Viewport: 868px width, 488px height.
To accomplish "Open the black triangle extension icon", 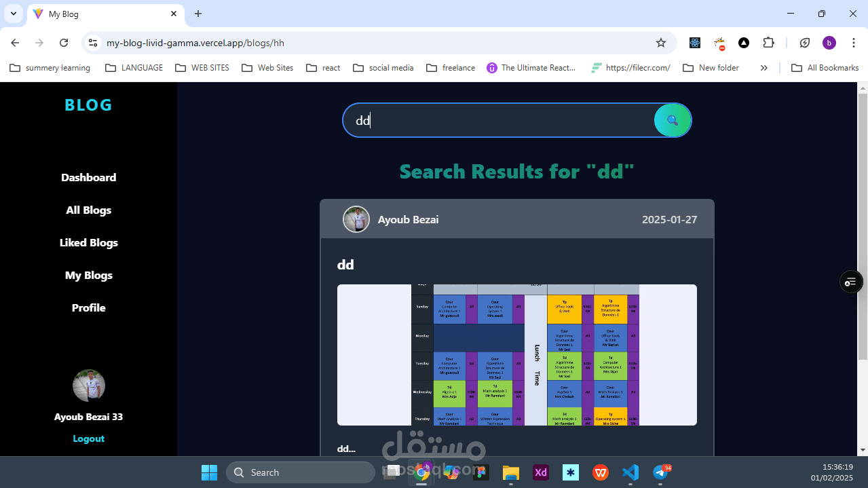I will click(x=744, y=43).
